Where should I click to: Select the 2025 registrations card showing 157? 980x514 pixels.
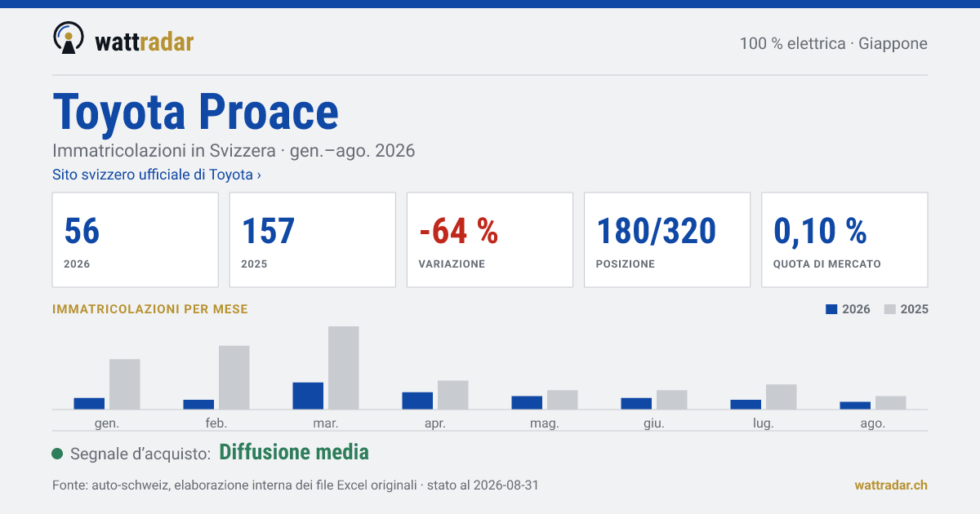click(313, 240)
